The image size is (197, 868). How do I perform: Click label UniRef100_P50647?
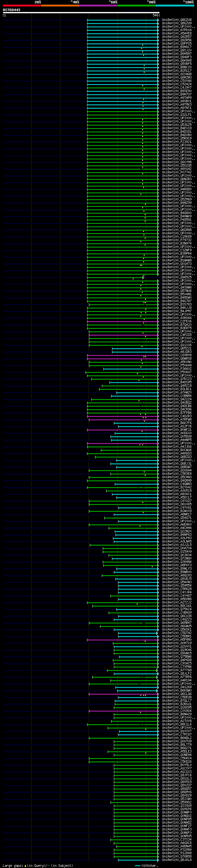click(x=177, y=372)
